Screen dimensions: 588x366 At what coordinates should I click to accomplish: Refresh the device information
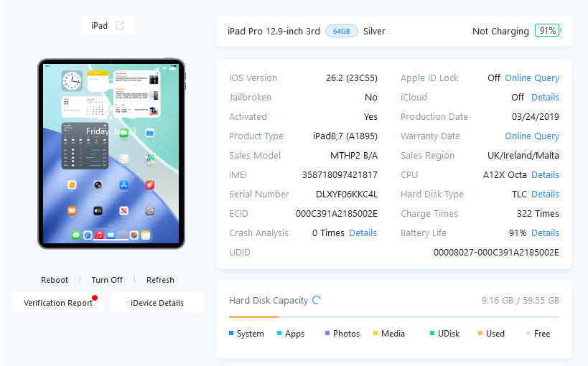160,280
